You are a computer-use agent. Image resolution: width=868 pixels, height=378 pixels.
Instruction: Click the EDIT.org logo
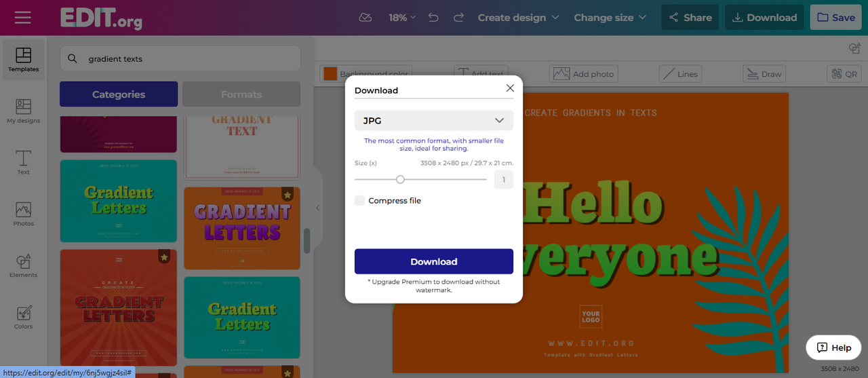(x=101, y=18)
